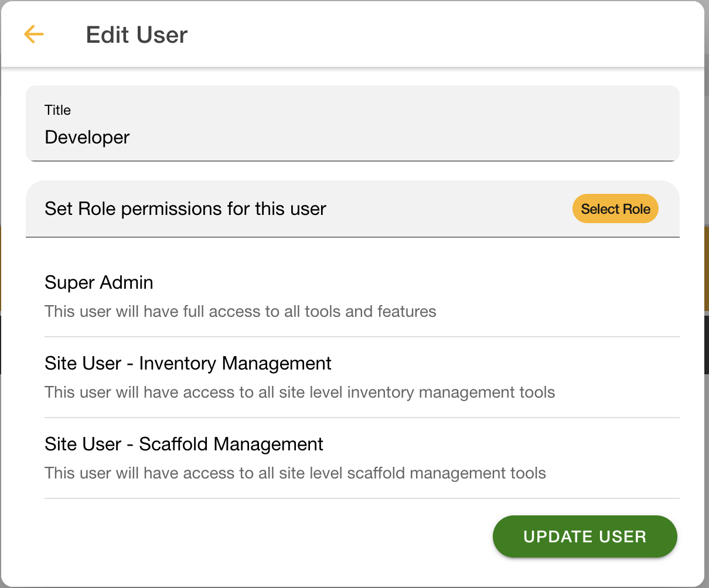The height and width of the screenshot is (588, 709).
Task: Click the Edit User heading text
Action: (137, 35)
